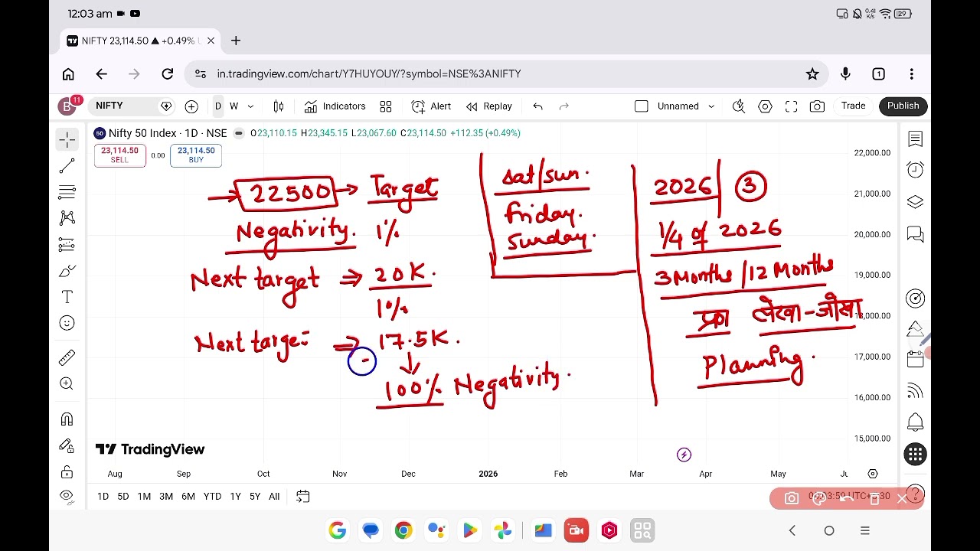Switch to YTD date range
The width and height of the screenshot is (980, 551).
pyautogui.click(x=212, y=497)
